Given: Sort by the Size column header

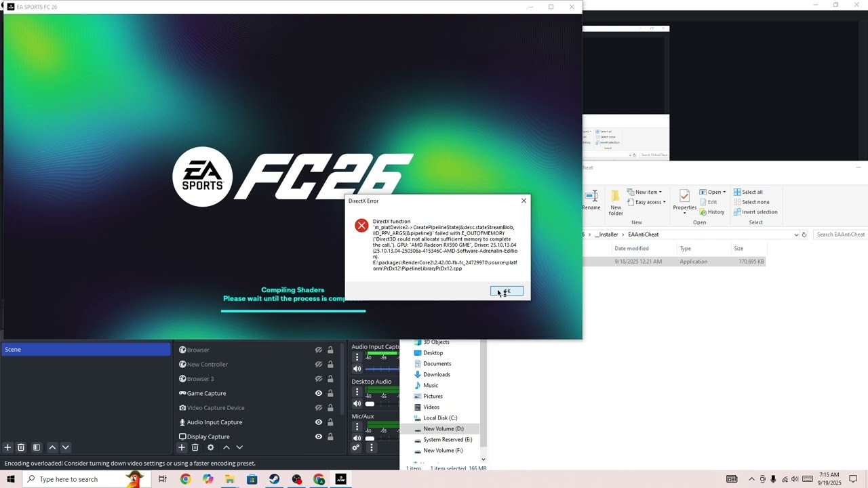Looking at the screenshot, I should (749, 249).
